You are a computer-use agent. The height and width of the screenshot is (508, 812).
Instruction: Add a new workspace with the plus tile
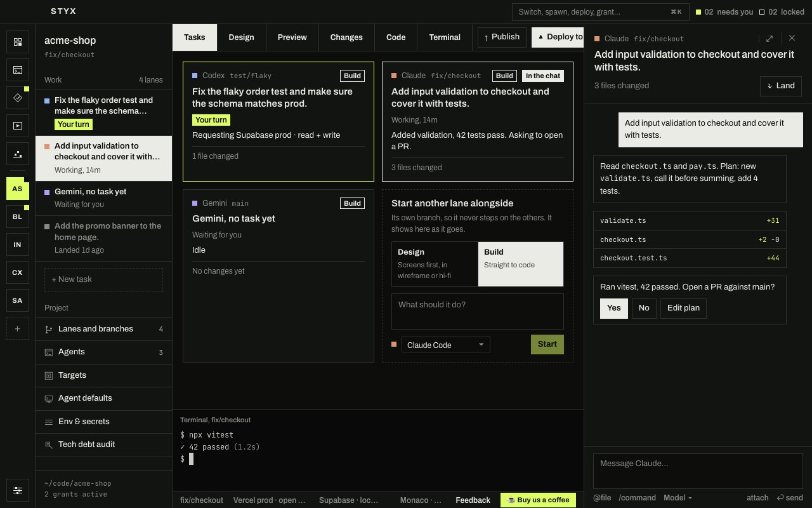[x=18, y=328]
